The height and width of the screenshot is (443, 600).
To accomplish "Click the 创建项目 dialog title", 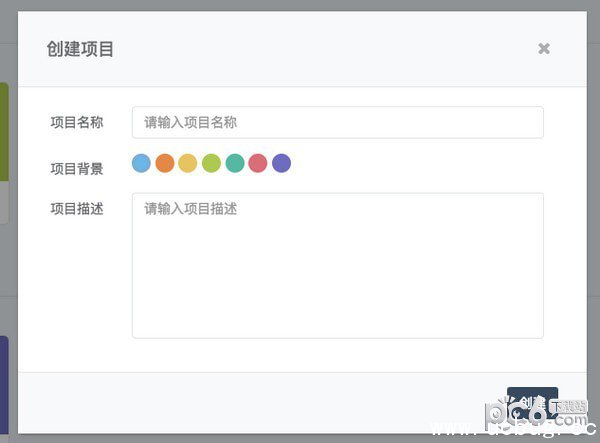I will tap(80, 49).
